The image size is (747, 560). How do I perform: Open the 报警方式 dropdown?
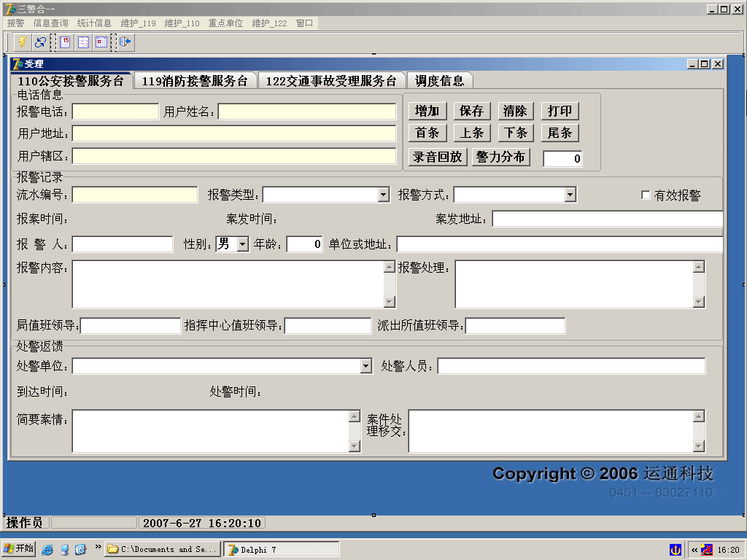[x=570, y=194]
